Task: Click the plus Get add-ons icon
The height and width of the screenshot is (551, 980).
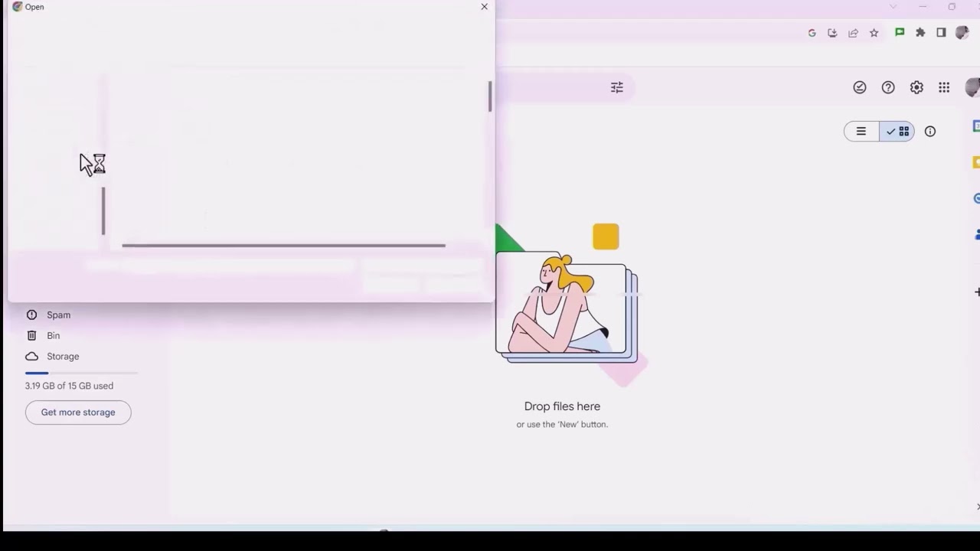Action: point(977,292)
